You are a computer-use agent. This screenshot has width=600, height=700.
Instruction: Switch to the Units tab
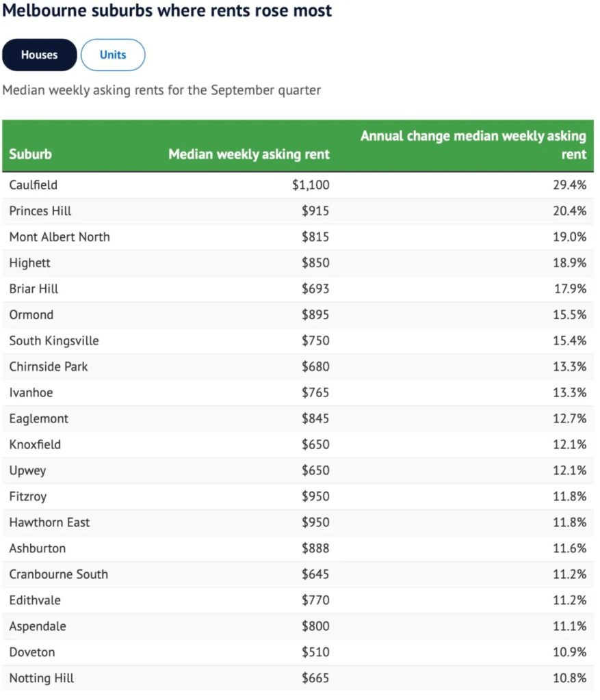tap(113, 55)
